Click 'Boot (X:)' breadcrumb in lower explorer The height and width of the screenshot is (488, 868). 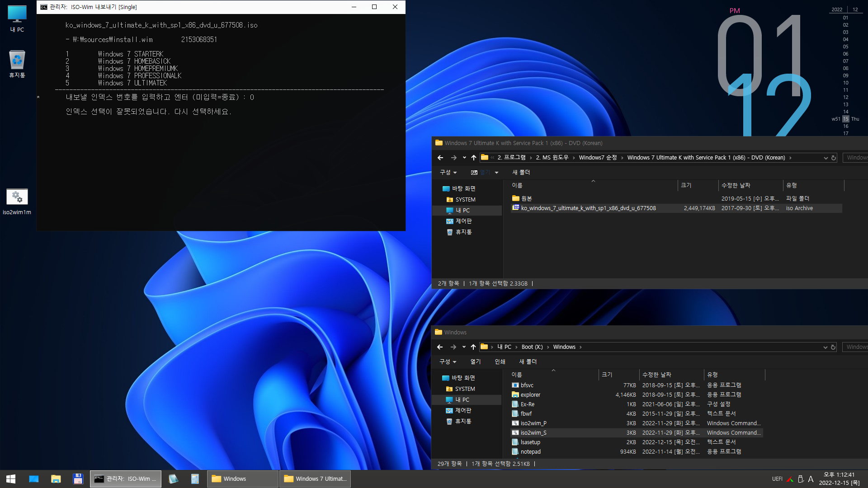pos(532,347)
